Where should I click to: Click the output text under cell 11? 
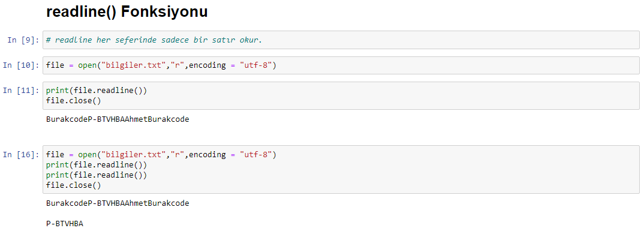tap(118, 119)
